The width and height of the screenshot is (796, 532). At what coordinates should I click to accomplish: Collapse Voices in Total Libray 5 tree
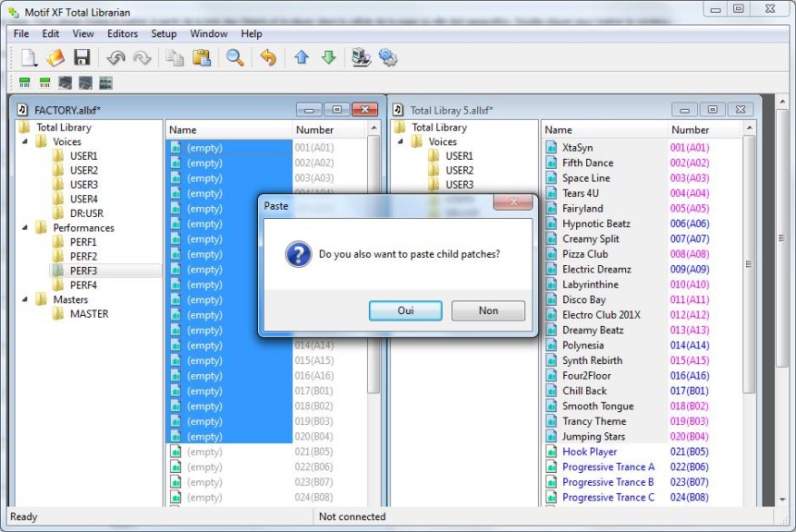(401, 142)
